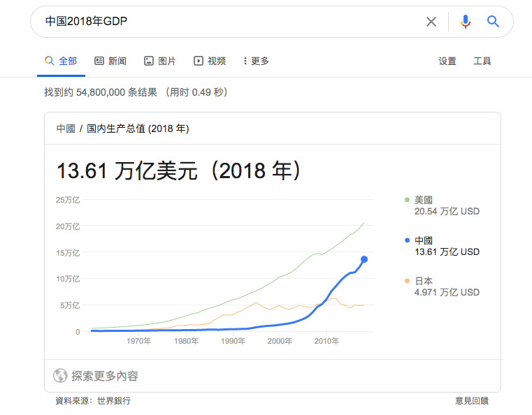The height and width of the screenshot is (415, 532).
Task: Click the green 美國 legend dot
Action: [407, 200]
